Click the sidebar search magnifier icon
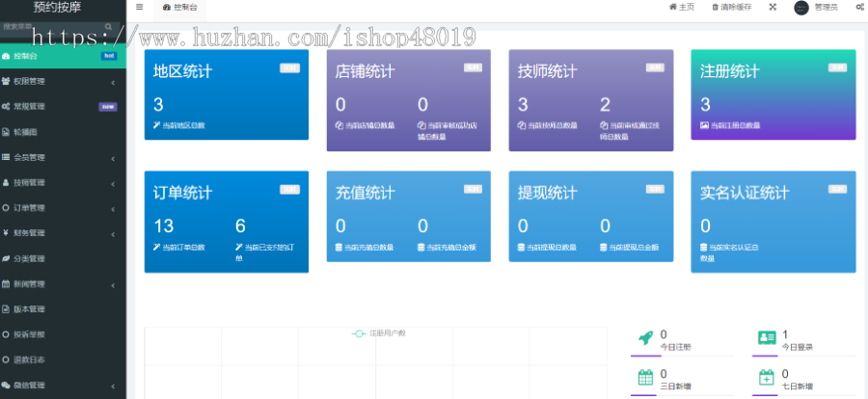This screenshot has height=399, width=868. (x=108, y=27)
